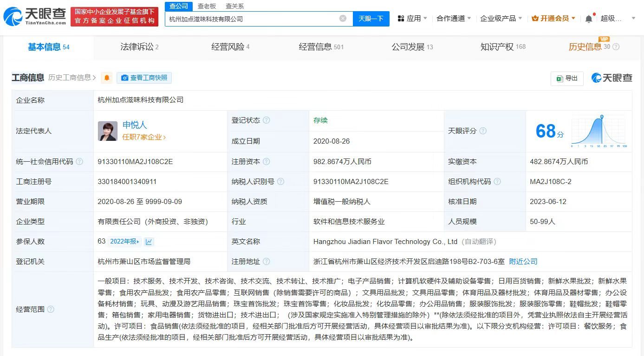This screenshot has width=644, height=356.
Task: Click the help icon beside 注册资本
Action: click(x=267, y=162)
